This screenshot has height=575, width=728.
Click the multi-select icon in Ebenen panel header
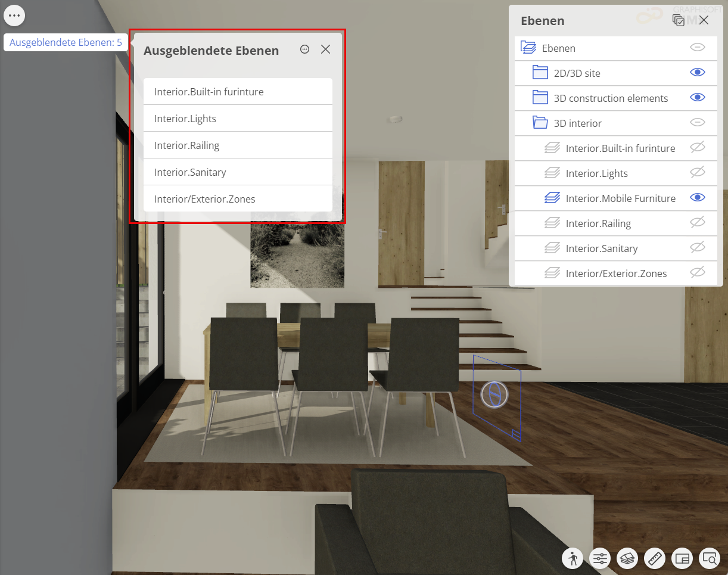pos(679,20)
